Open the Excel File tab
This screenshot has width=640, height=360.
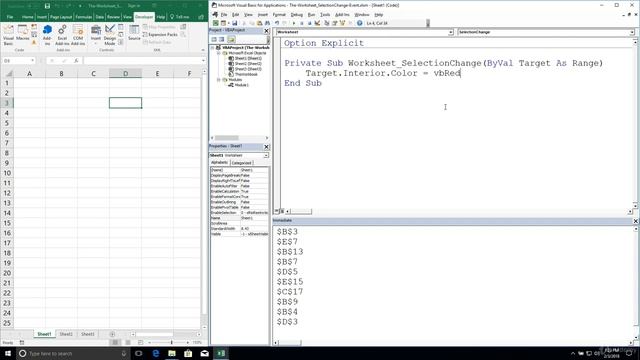coord(10,17)
